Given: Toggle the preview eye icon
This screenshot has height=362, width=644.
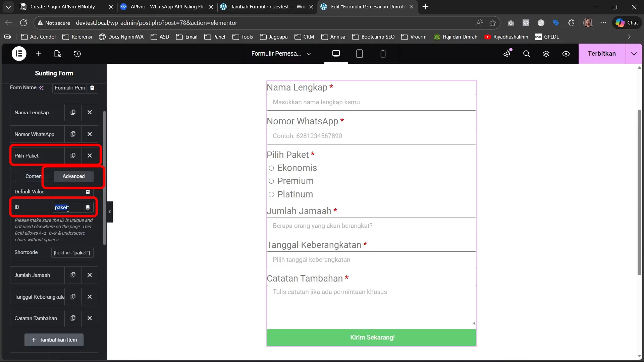Looking at the screenshot, I should tap(566, 54).
